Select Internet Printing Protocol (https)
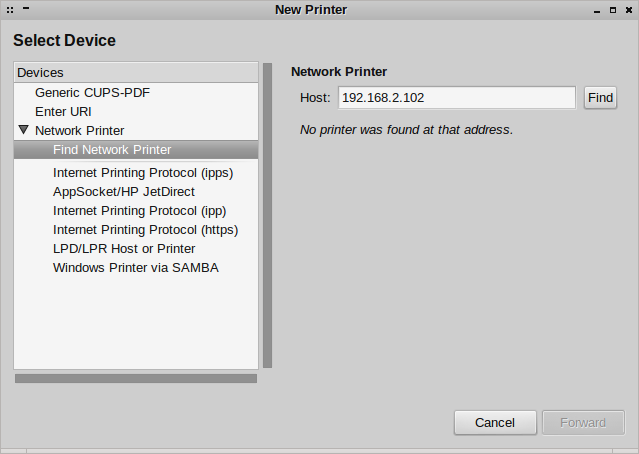This screenshot has height=454, width=639. click(145, 229)
